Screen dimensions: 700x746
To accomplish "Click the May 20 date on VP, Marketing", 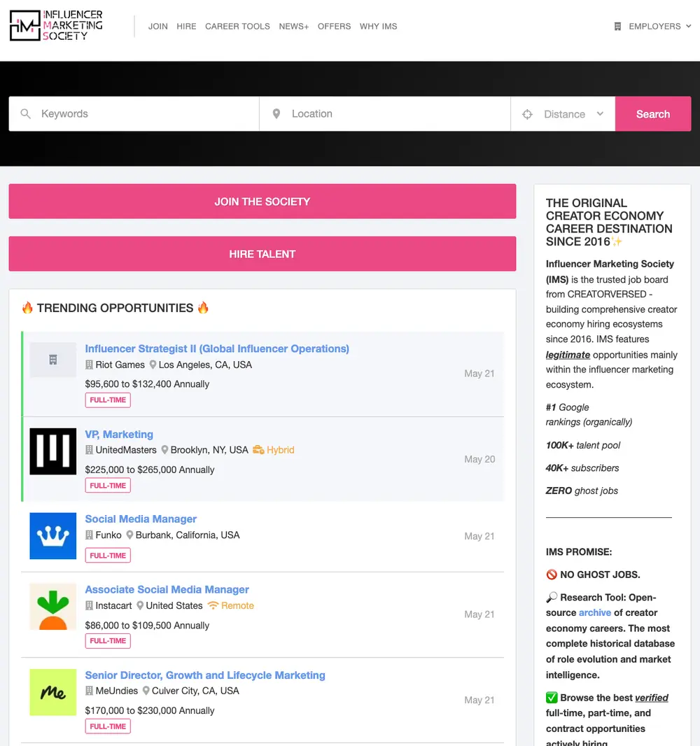I will tap(479, 458).
